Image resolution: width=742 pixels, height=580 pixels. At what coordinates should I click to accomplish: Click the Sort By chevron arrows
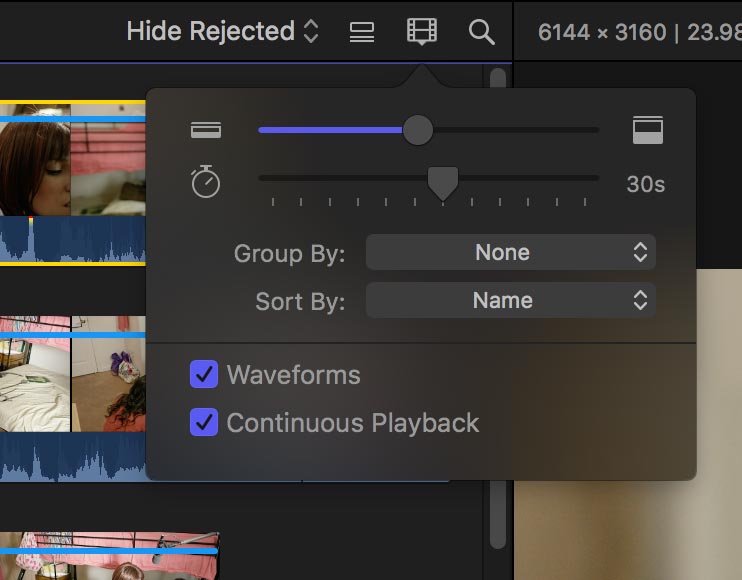coord(640,300)
